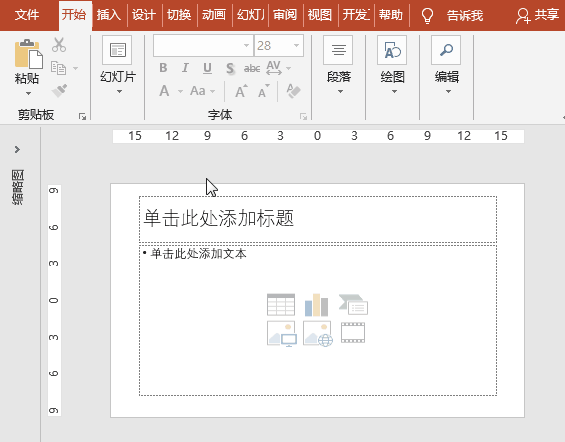
Task: Click the Copy icon in the clipboard group
Action: [58, 68]
